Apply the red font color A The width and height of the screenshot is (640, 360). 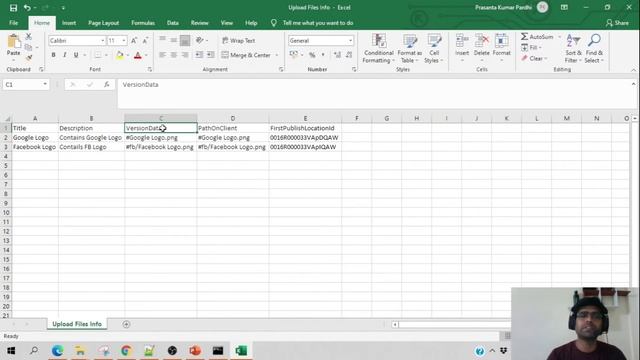pos(138,55)
